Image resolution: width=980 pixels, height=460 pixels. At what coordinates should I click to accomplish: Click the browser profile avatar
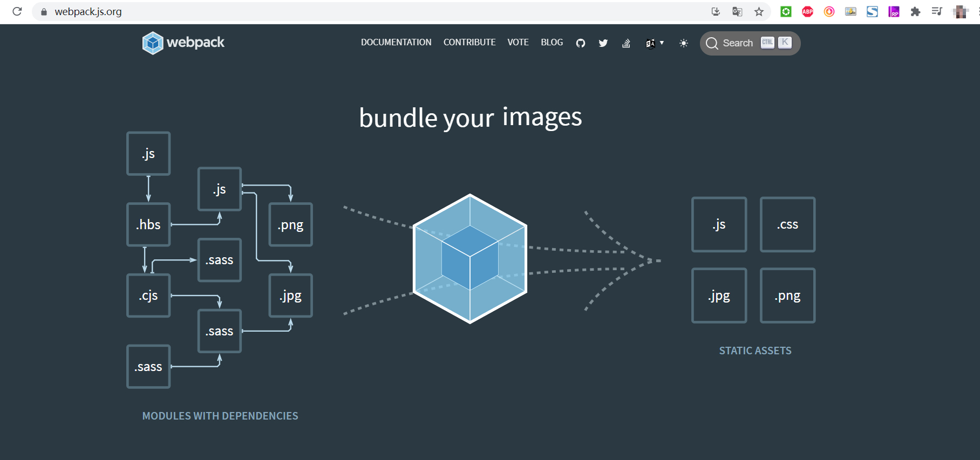click(961, 11)
